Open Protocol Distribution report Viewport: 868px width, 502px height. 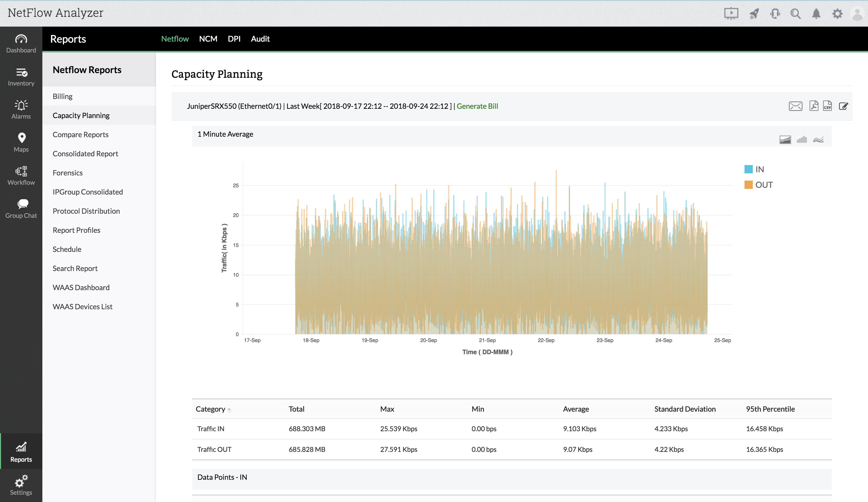(86, 211)
